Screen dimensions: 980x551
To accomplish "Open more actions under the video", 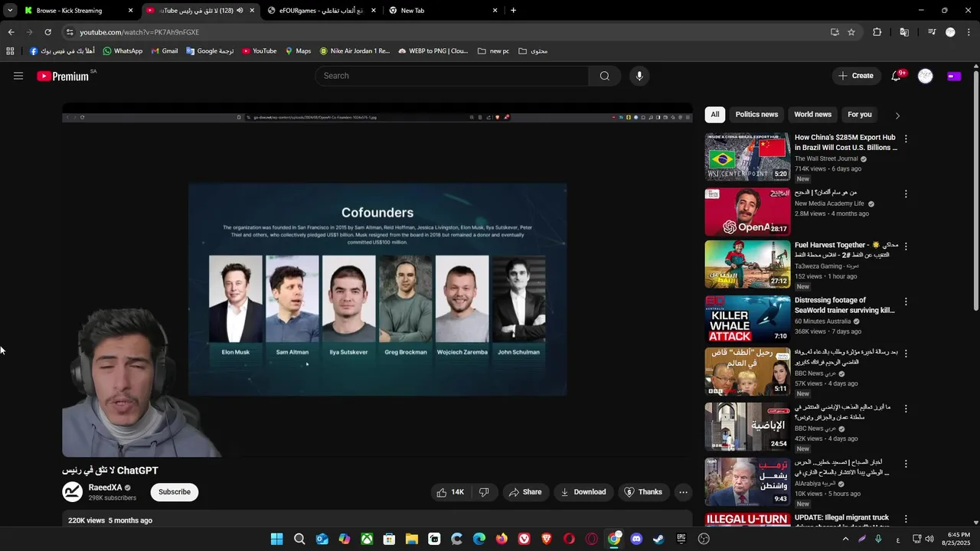I will pyautogui.click(x=684, y=492).
